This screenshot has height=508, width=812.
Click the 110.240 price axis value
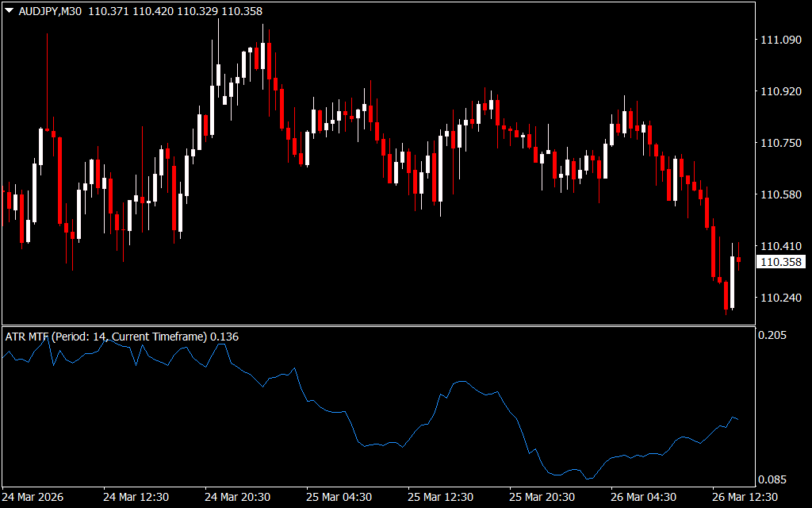(x=781, y=298)
